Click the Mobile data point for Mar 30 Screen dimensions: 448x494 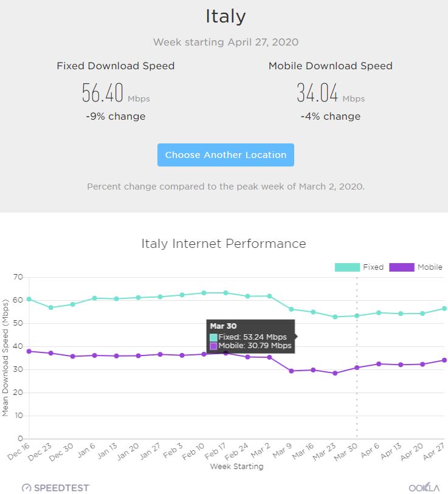pos(357,368)
